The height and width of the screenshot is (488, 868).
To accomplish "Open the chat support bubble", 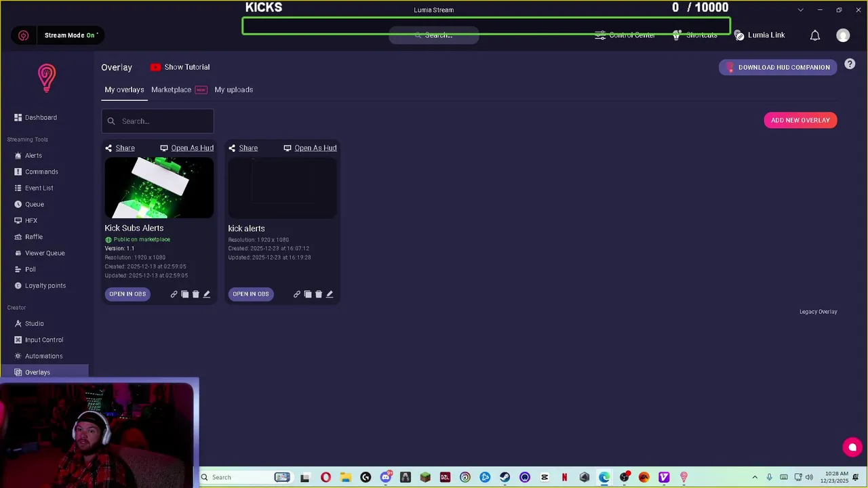I will (852, 447).
